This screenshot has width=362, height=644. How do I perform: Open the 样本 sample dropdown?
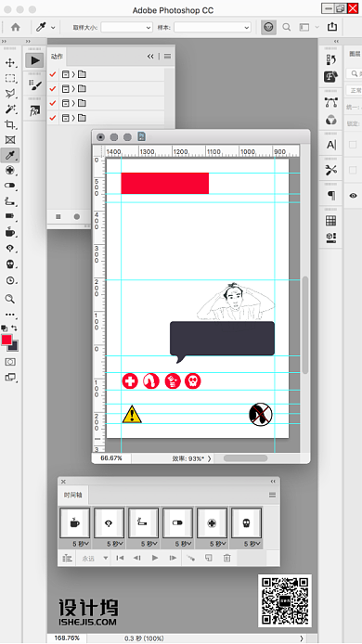click(212, 28)
